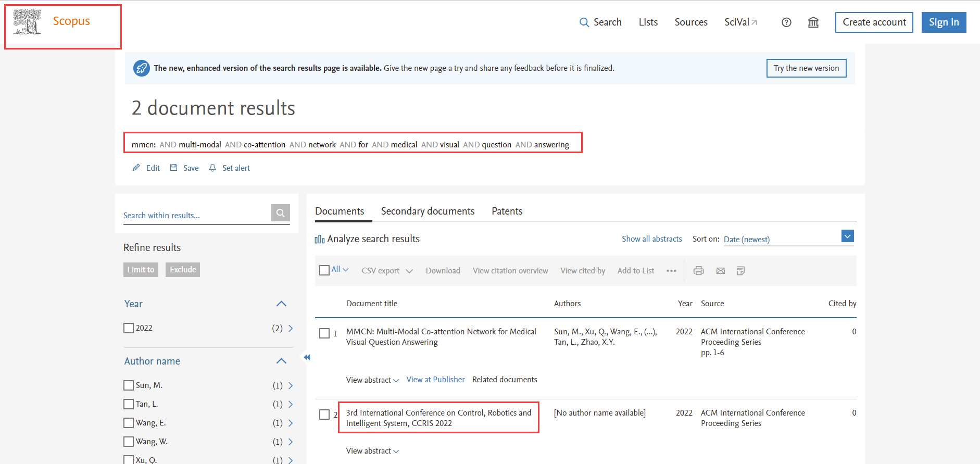
Task: Open Wang, E. author details arrow
Action: click(x=291, y=423)
